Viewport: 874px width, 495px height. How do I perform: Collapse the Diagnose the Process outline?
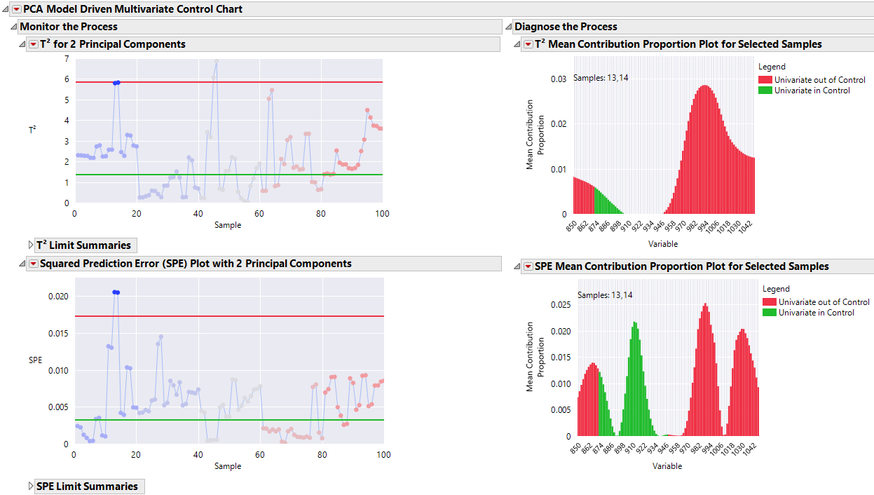pyautogui.click(x=508, y=27)
